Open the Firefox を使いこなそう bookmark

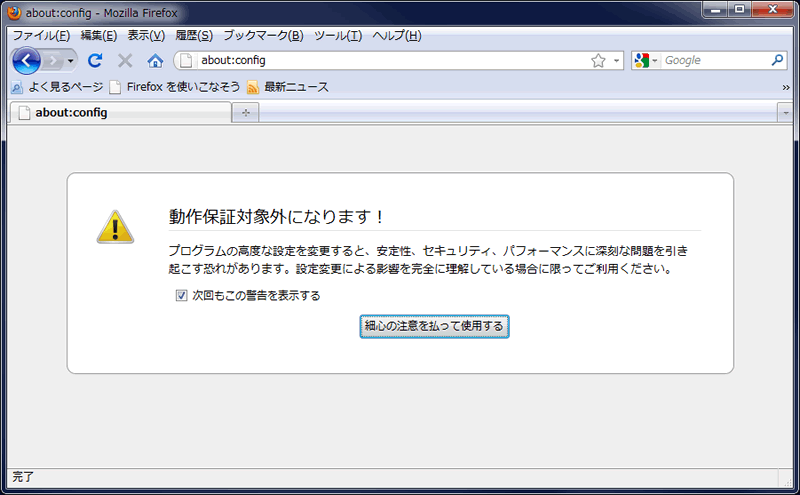pos(174,87)
